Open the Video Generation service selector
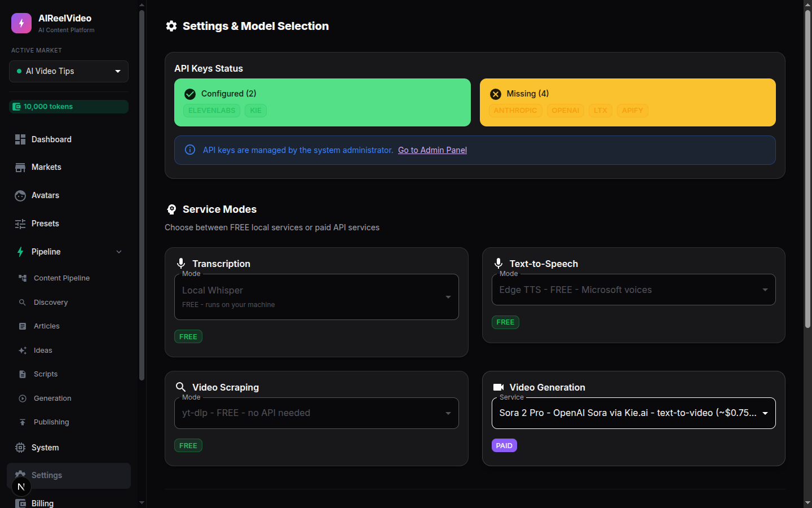Screen dimensions: 812x508 coord(633,413)
